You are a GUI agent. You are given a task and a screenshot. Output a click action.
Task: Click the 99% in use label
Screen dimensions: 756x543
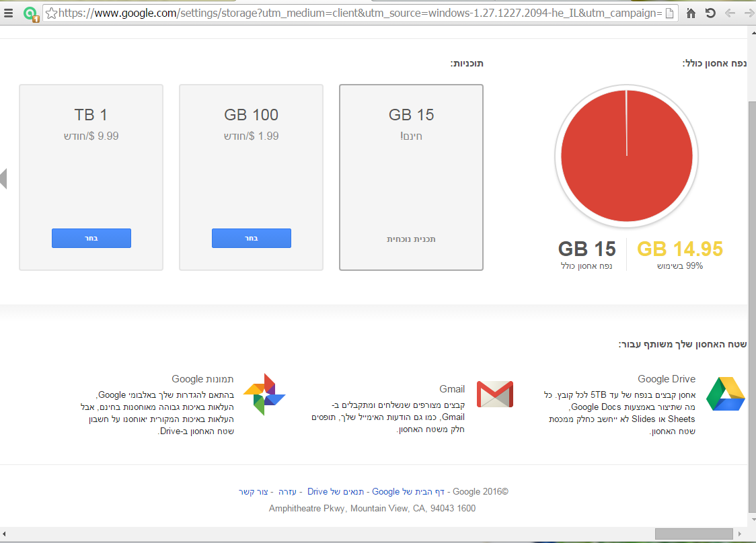pyautogui.click(x=680, y=266)
